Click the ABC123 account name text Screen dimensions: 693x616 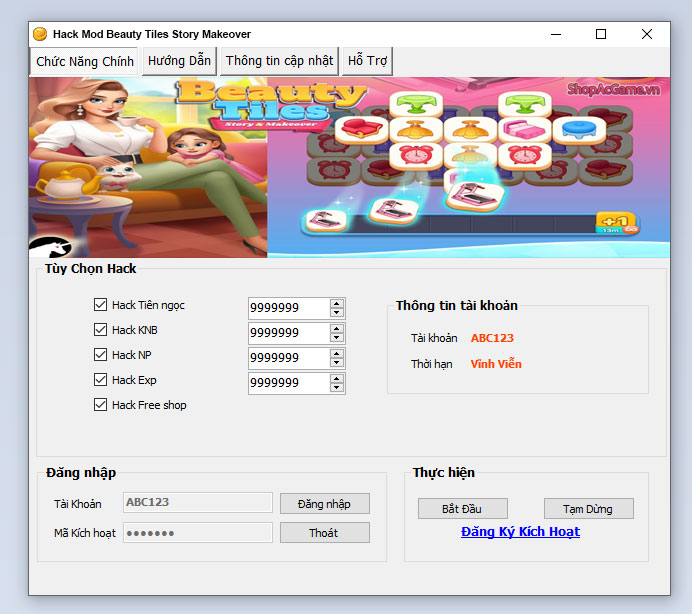tap(492, 338)
